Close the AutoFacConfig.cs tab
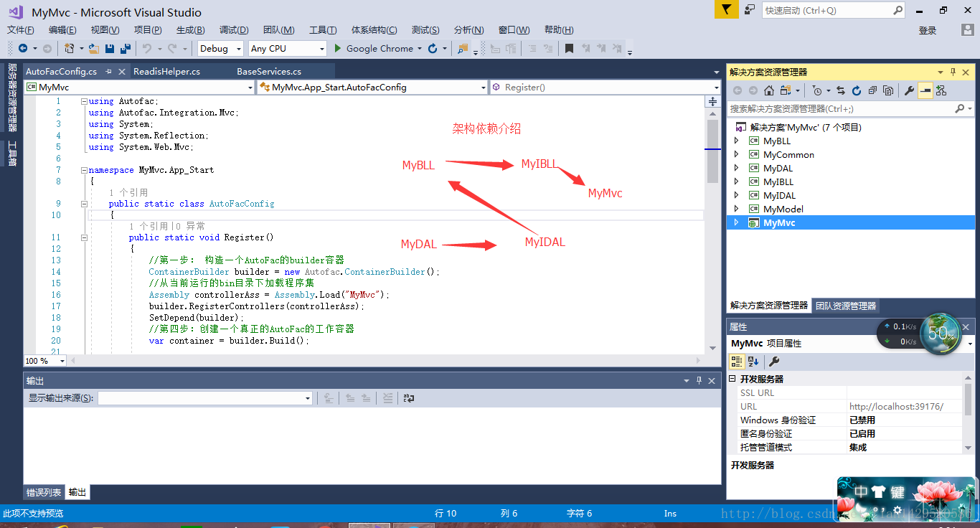This screenshot has width=980, height=528. pos(121,72)
